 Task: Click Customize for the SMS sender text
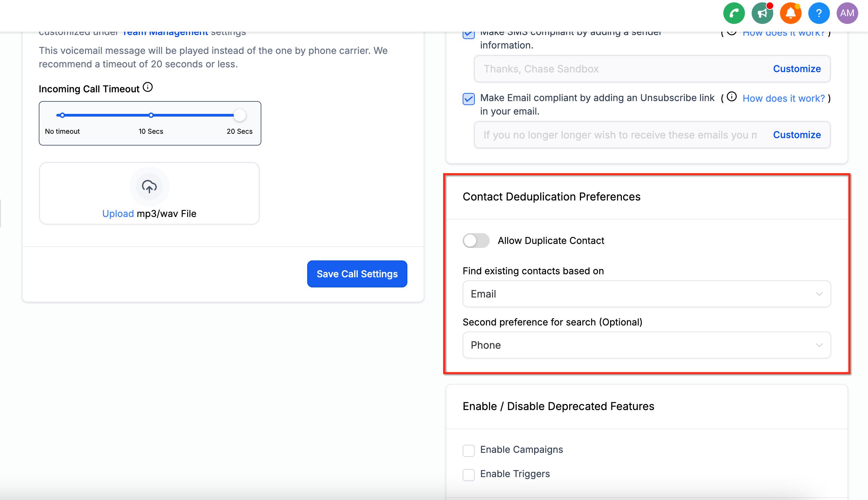797,69
